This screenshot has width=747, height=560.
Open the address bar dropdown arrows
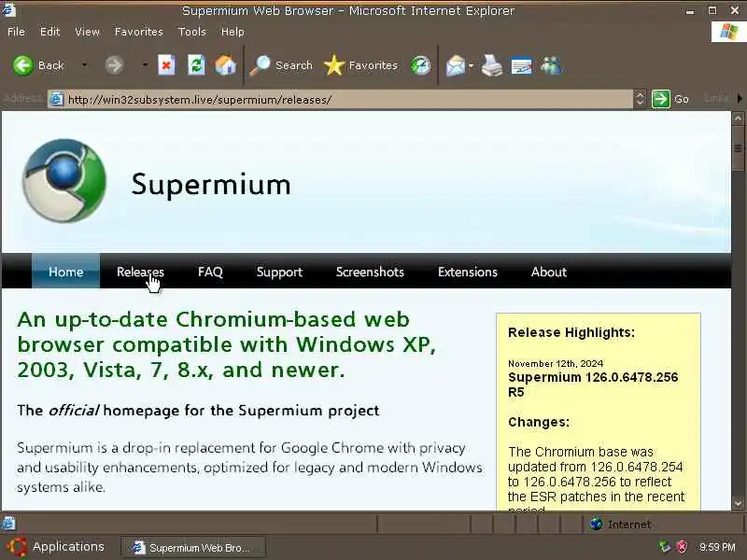pyautogui.click(x=640, y=99)
